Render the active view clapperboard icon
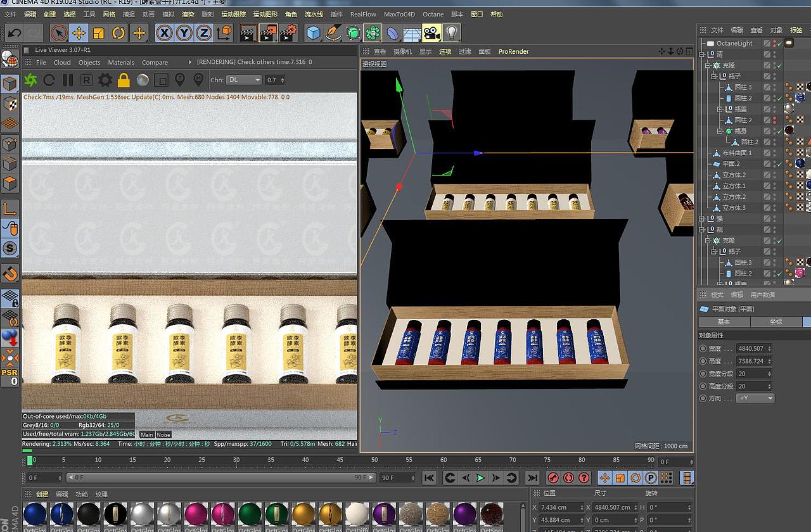811x532 pixels. 248,33
